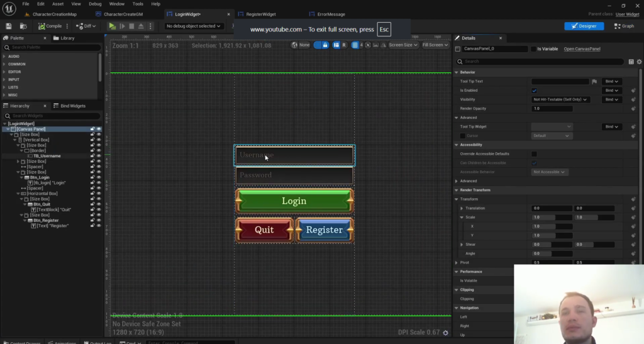Image resolution: width=644 pixels, height=344 pixels.
Task: Toggle visibility eye for Btn_Login
Action: click(x=99, y=177)
